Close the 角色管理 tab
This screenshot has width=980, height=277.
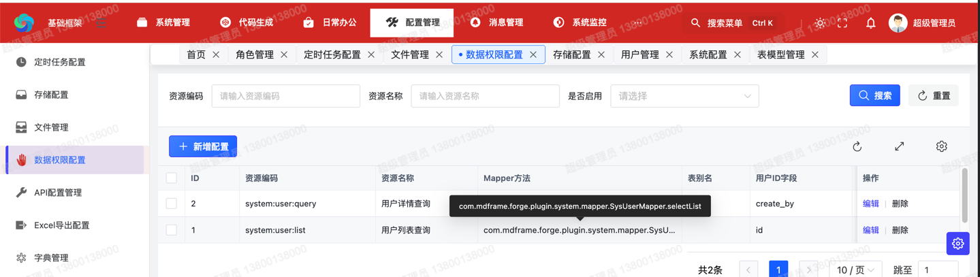pyautogui.click(x=284, y=54)
